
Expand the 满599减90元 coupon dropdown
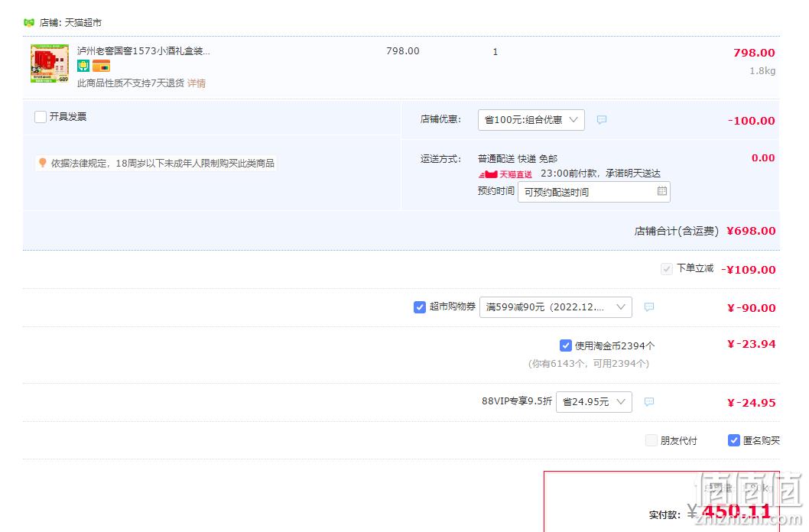[556, 307]
